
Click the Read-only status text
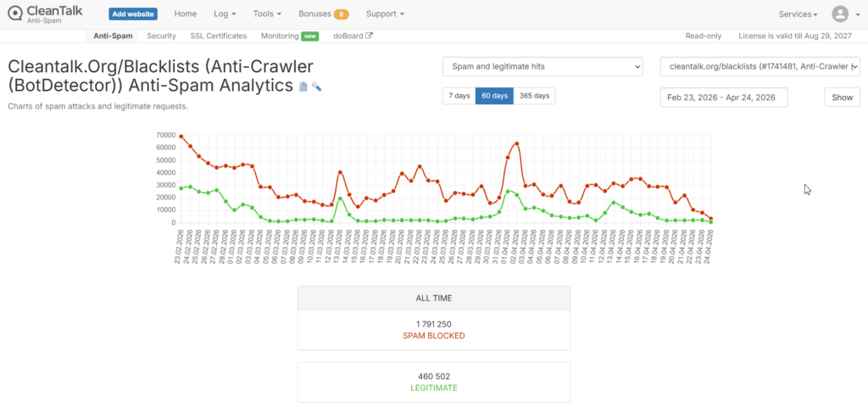704,36
